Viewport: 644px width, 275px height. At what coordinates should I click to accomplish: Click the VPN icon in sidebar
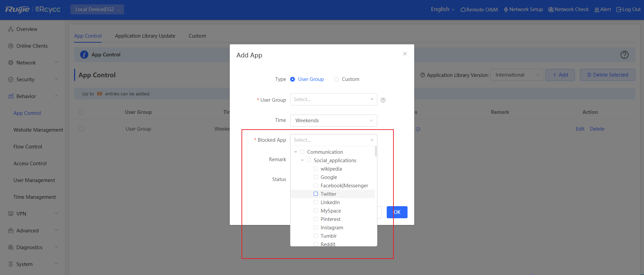11,214
